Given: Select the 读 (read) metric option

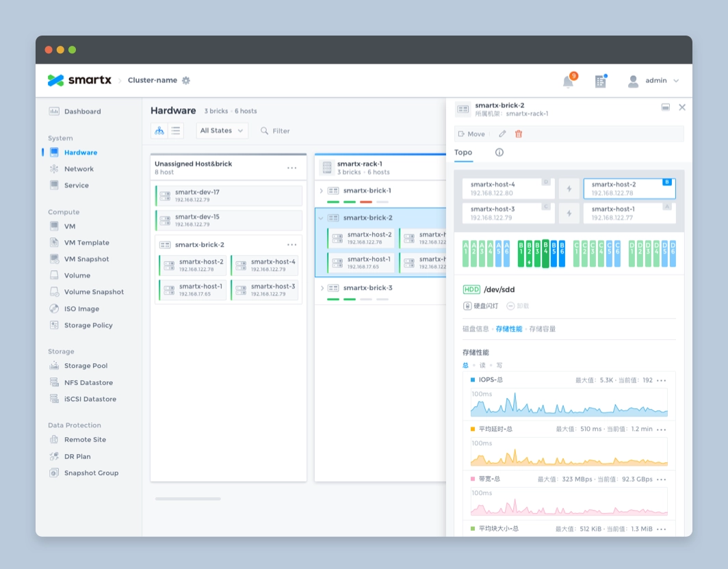Looking at the screenshot, I should tap(482, 365).
